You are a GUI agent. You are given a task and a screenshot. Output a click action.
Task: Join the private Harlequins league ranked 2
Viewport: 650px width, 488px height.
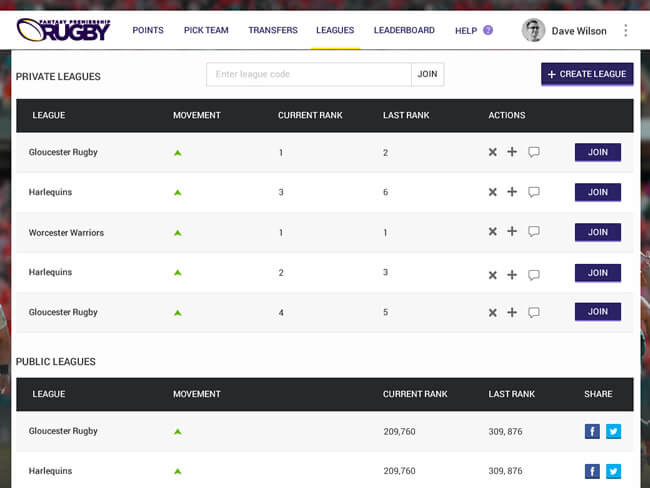point(598,273)
